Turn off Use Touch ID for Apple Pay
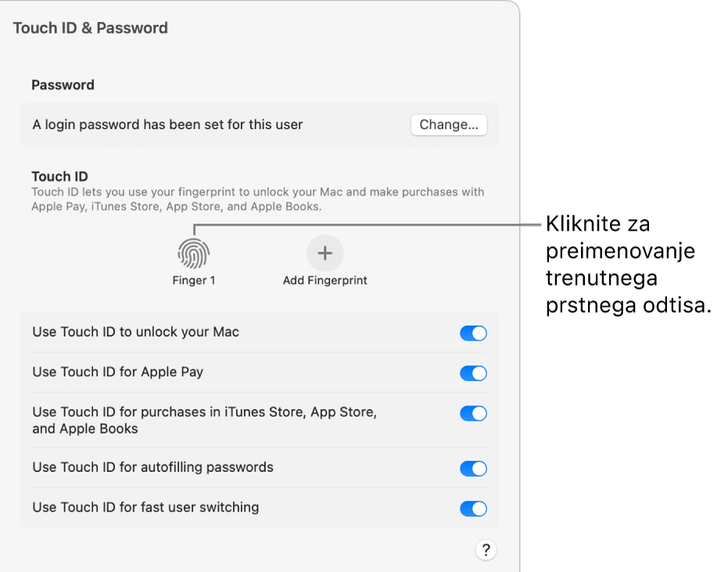 point(473,373)
